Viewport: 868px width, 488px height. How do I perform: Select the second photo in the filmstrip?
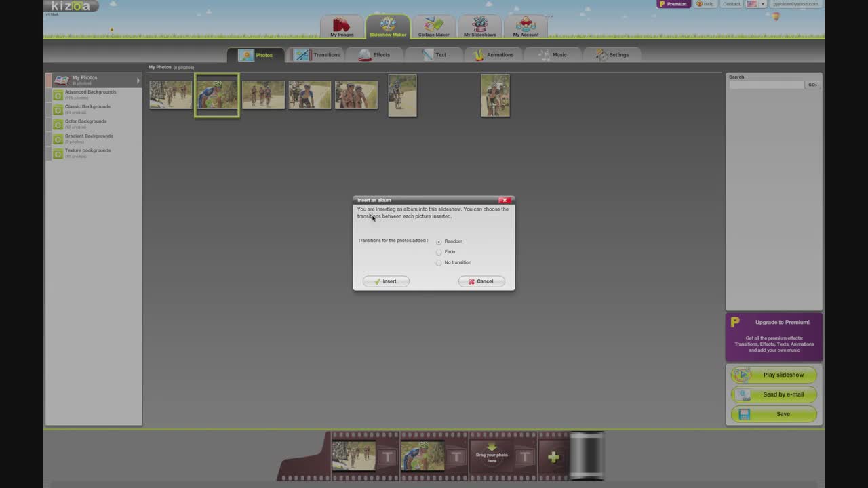pos(422,456)
